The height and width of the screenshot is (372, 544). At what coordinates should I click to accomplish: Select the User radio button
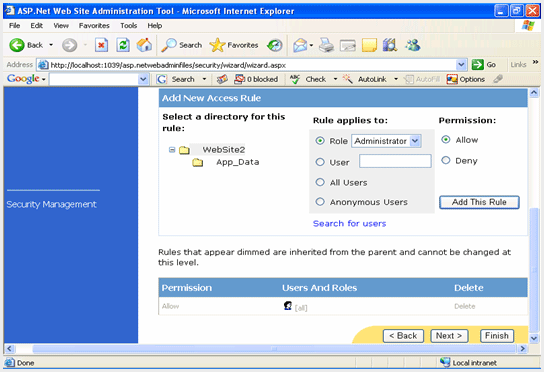(320, 162)
